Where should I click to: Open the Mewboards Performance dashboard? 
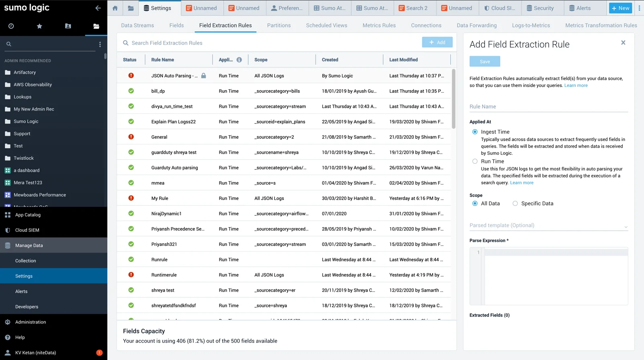pos(40,195)
